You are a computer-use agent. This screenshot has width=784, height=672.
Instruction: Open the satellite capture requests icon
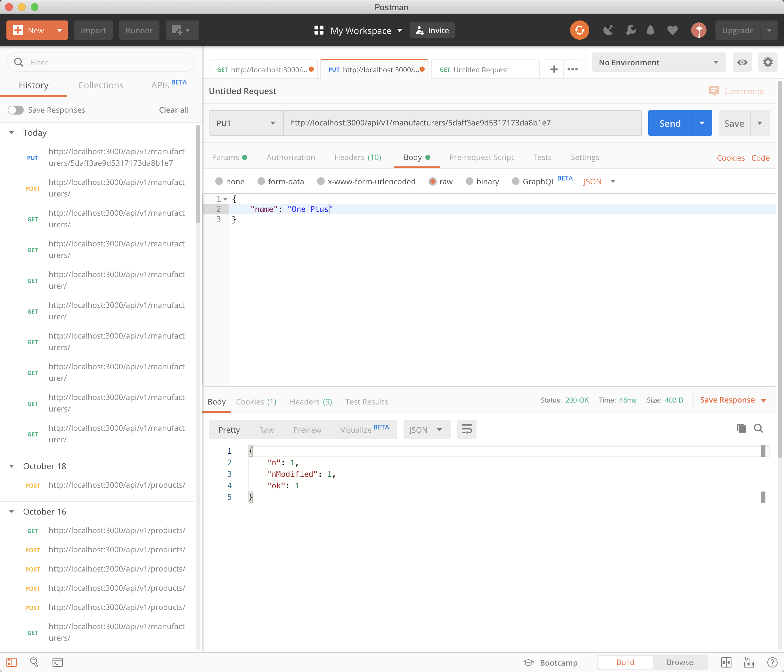608,30
